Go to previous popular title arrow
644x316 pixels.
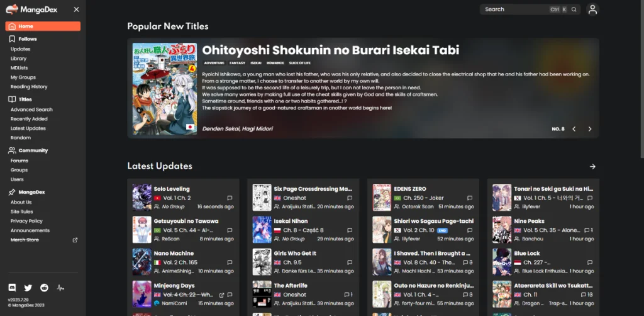click(574, 129)
